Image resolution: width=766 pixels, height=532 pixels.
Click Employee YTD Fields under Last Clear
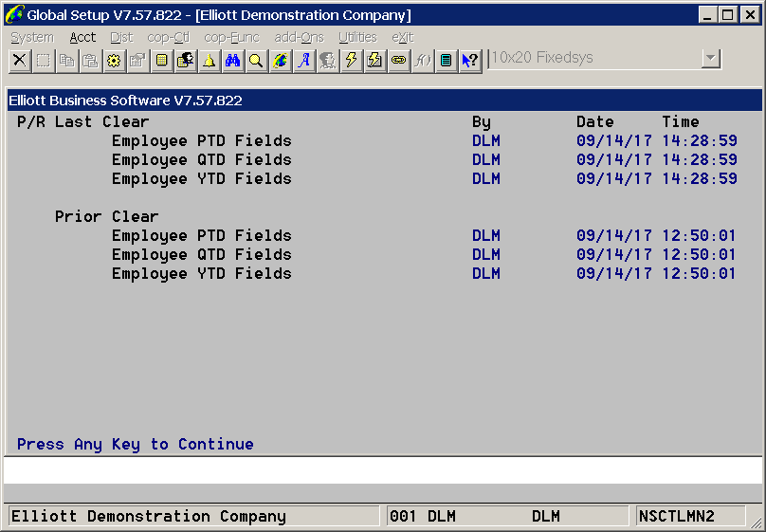point(202,179)
